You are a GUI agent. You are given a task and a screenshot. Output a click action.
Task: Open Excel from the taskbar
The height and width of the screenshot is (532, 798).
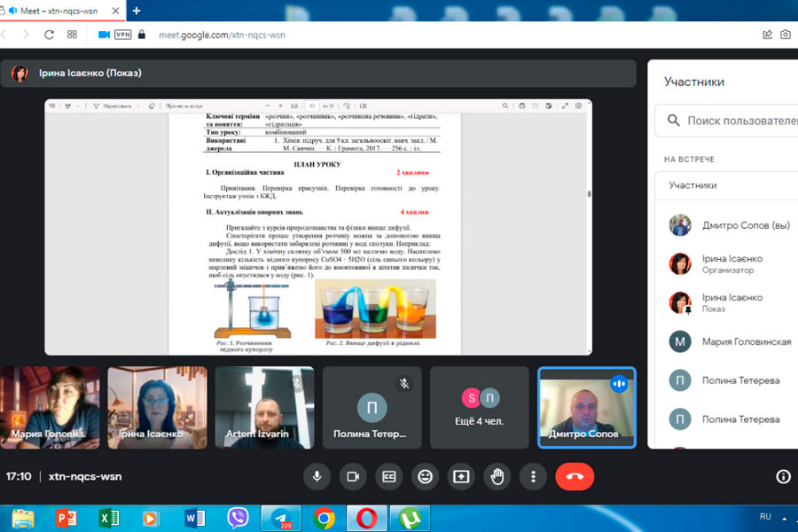(108, 519)
